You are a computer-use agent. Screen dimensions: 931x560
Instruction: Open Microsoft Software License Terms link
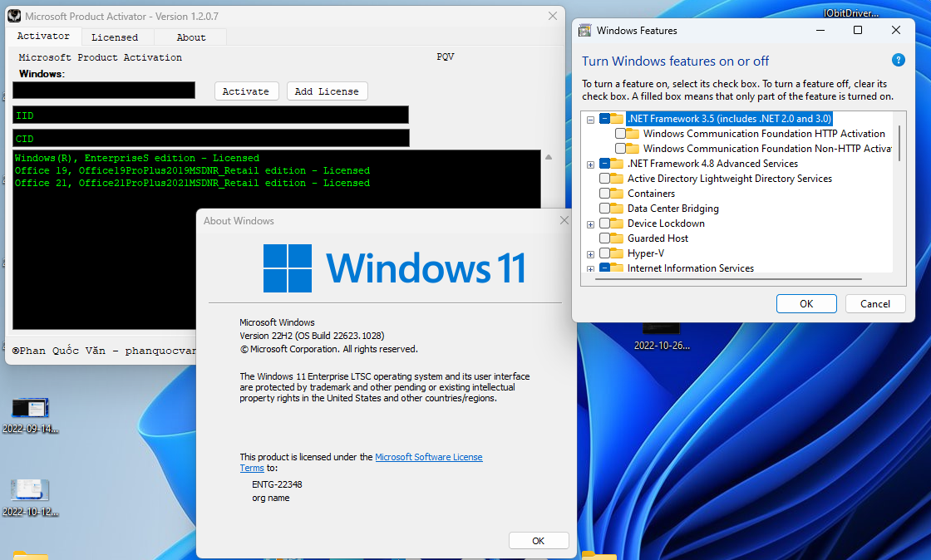[x=429, y=457]
